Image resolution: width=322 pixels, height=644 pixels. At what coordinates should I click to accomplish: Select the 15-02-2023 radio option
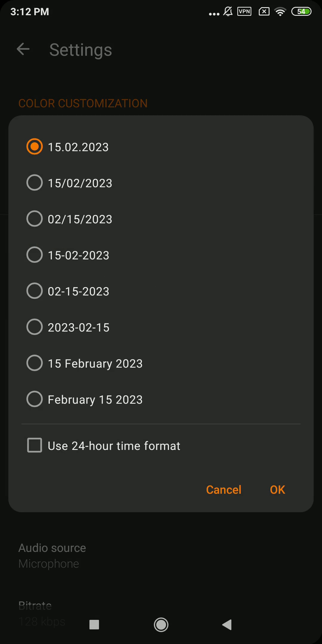click(161, 255)
